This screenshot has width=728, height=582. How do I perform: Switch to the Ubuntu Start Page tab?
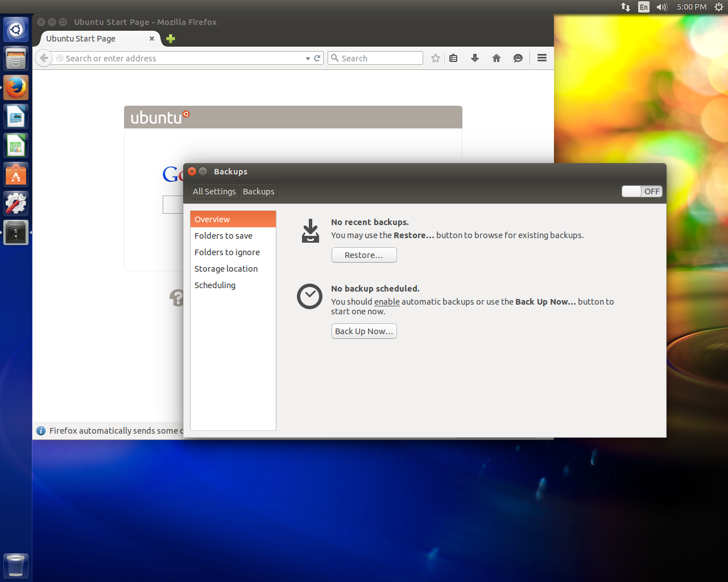[x=101, y=39]
